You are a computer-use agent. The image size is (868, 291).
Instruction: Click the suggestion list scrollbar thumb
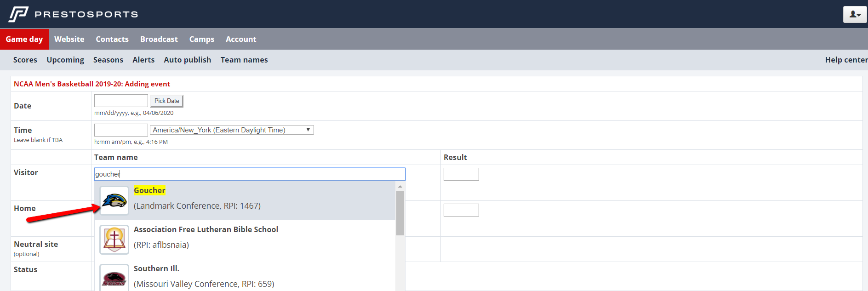pos(400,213)
